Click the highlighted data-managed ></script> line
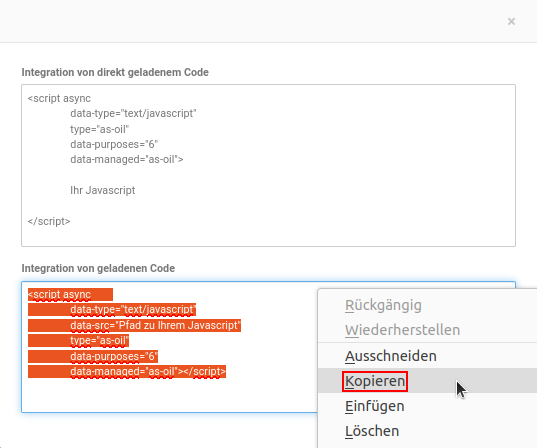This screenshot has width=537, height=448. pyautogui.click(x=148, y=371)
